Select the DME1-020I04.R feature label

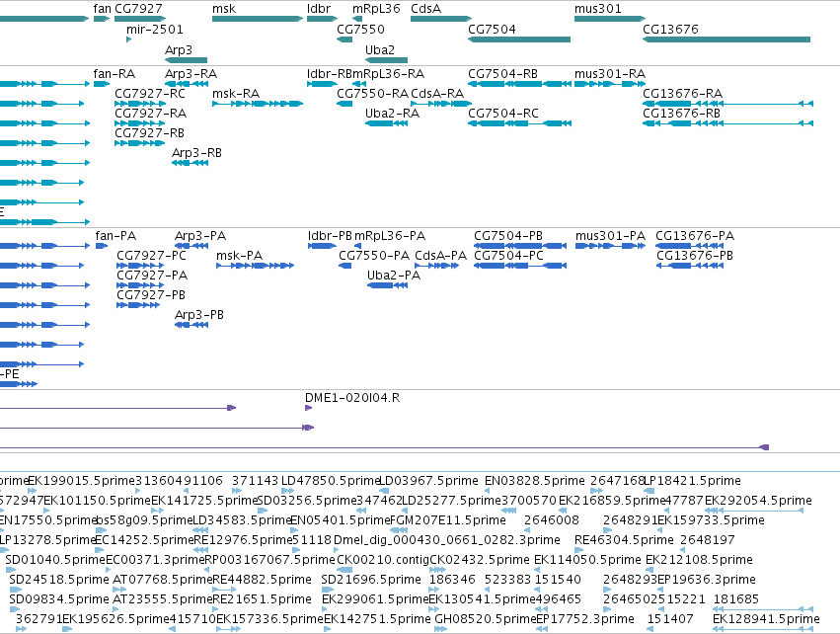[352, 398]
